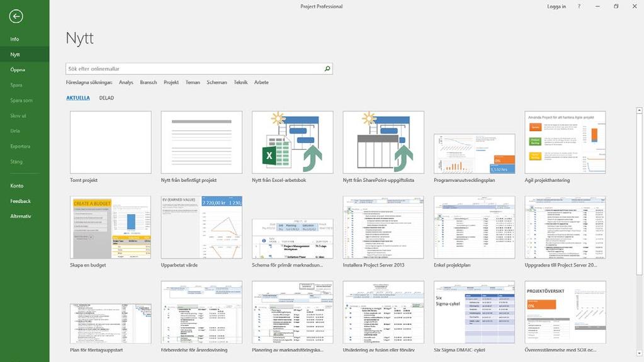
Task: Open Uppgradera till Project Server template
Action: coord(565,227)
